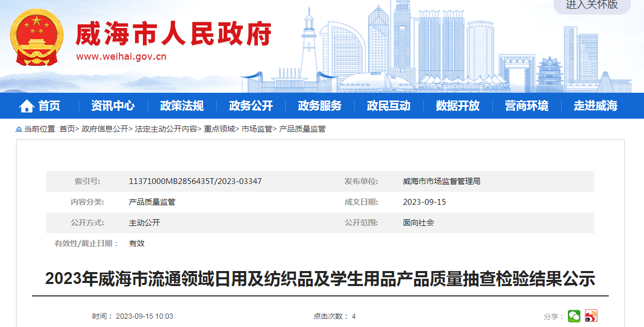Screen dimensions: 644x327
Task: Click the 重点领域 breadcrumb link
Action: 219,129
